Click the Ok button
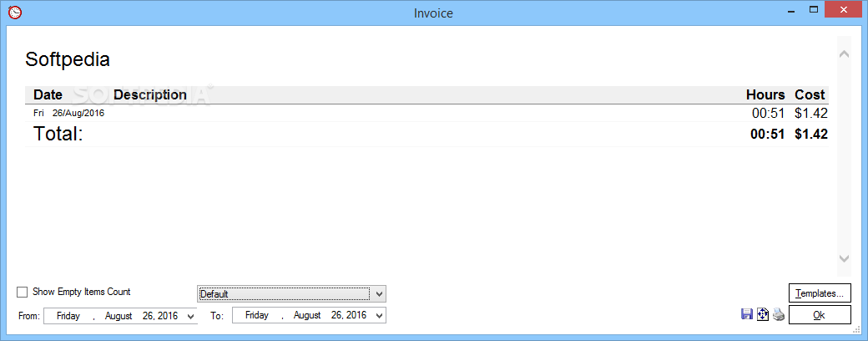The width and height of the screenshot is (868, 341). [820, 315]
